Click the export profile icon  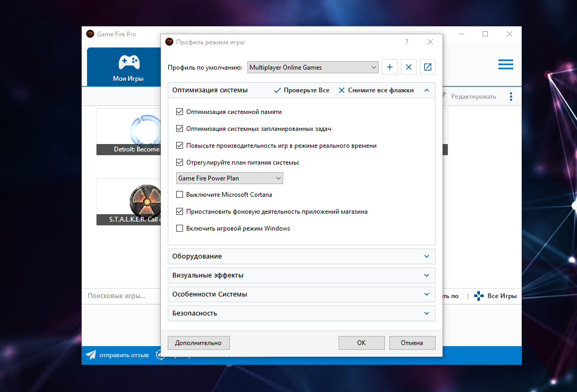(428, 67)
